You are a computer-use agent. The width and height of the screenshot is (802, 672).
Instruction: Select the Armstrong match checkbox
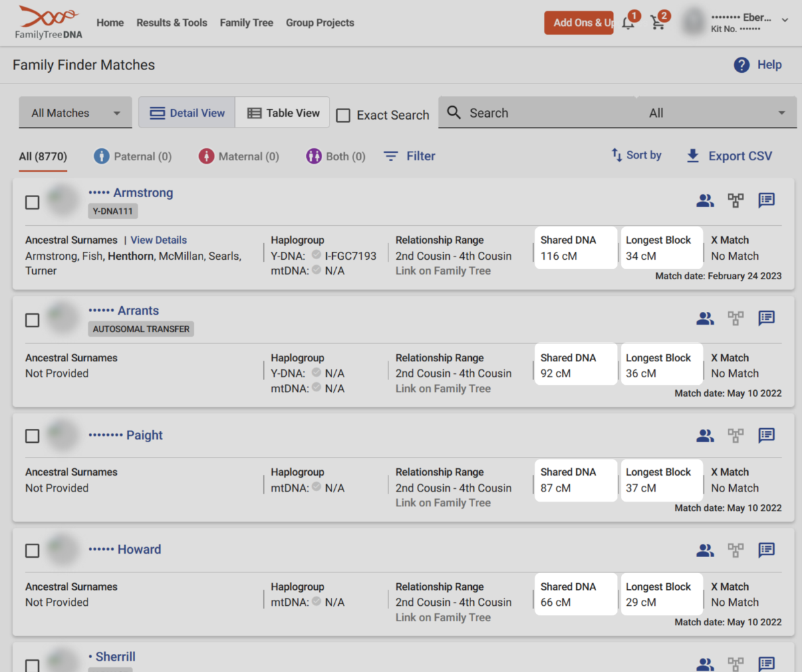[x=32, y=202]
